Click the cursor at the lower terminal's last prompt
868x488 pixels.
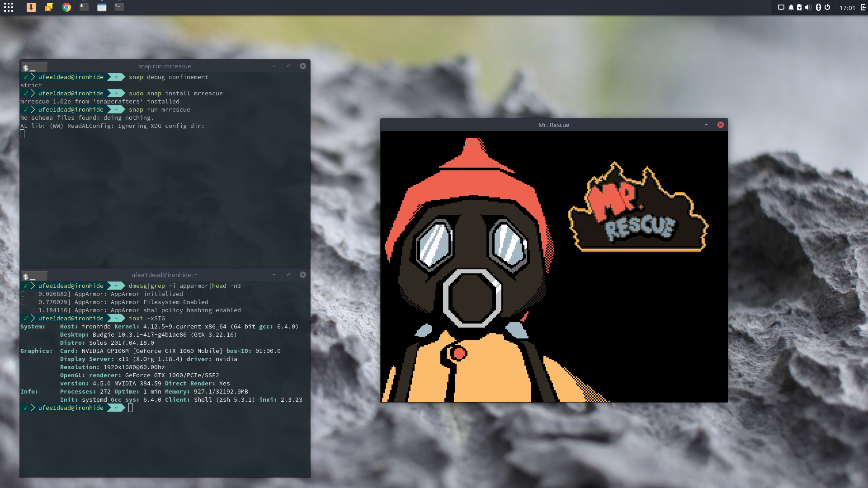pos(131,408)
